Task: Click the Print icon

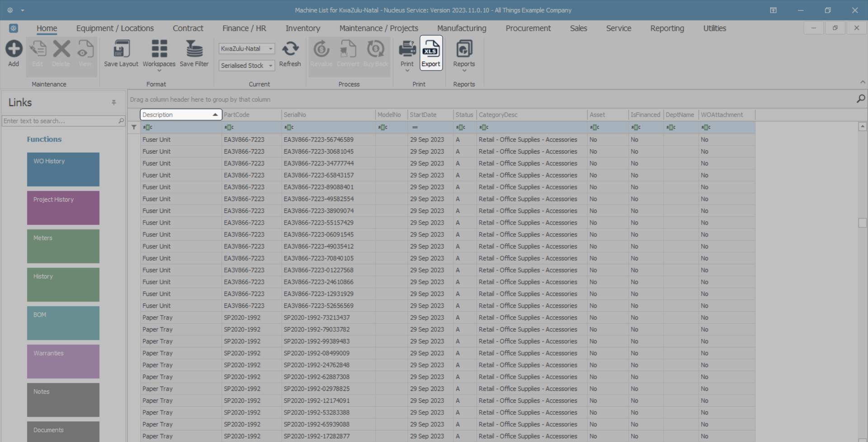Action: (407, 49)
